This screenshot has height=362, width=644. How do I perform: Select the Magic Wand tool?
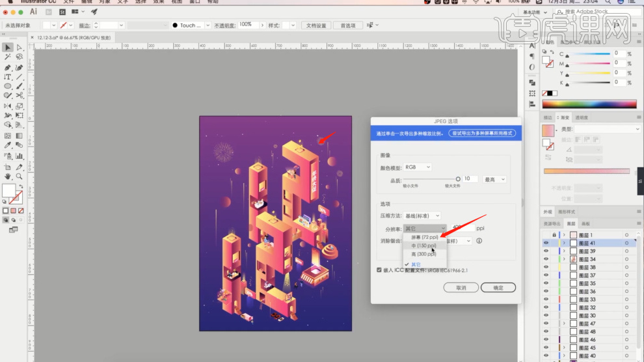(7, 57)
